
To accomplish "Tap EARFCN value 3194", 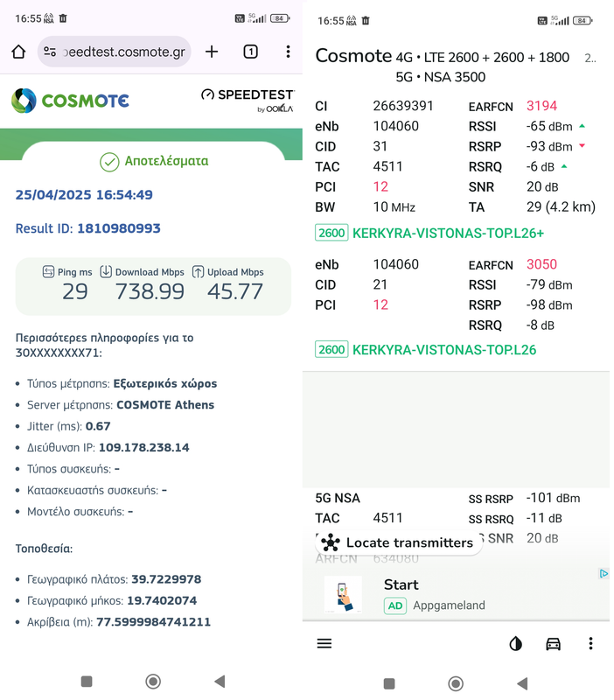I will 541,106.
